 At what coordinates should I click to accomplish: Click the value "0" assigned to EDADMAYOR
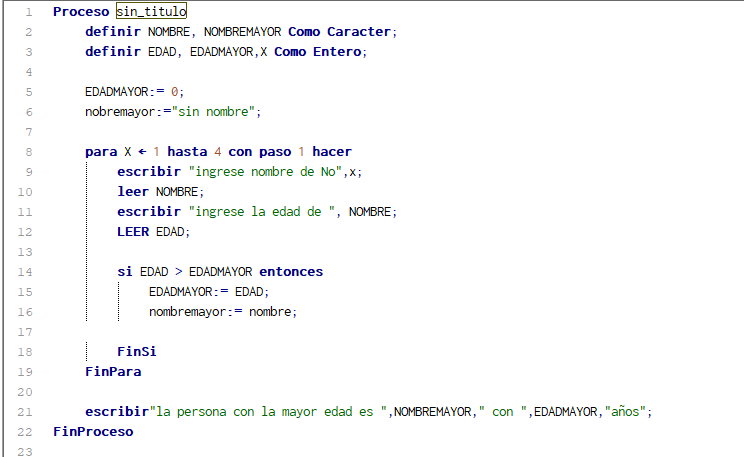(x=175, y=92)
